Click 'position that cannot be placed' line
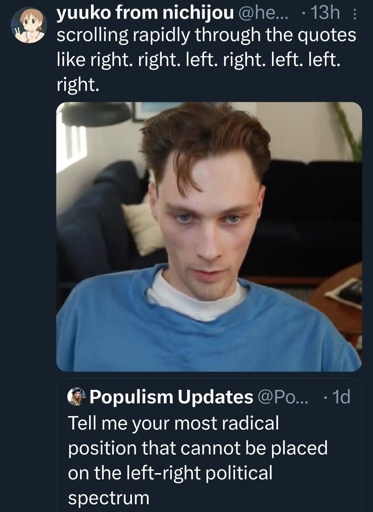Image resolution: width=373 pixels, height=512 pixels. pyautogui.click(x=198, y=448)
